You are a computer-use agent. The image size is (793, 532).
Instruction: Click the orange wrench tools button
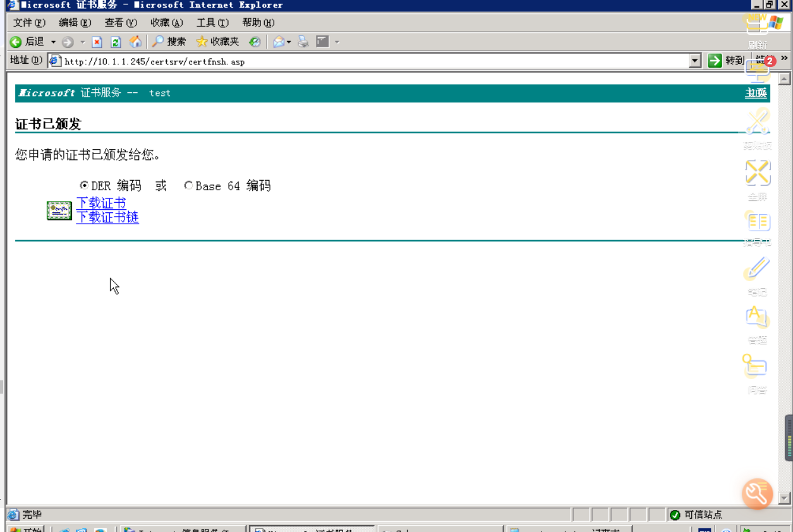[757, 493]
